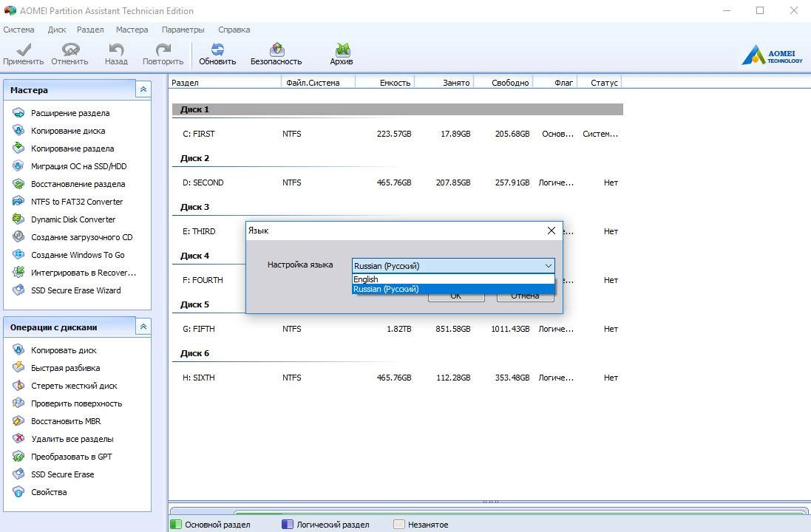Click the Быстрая разбивка operation icon

pos(18,367)
